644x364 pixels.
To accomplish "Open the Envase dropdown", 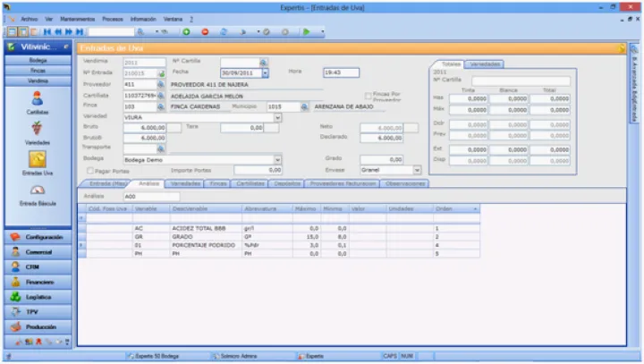I will tap(417, 169).
